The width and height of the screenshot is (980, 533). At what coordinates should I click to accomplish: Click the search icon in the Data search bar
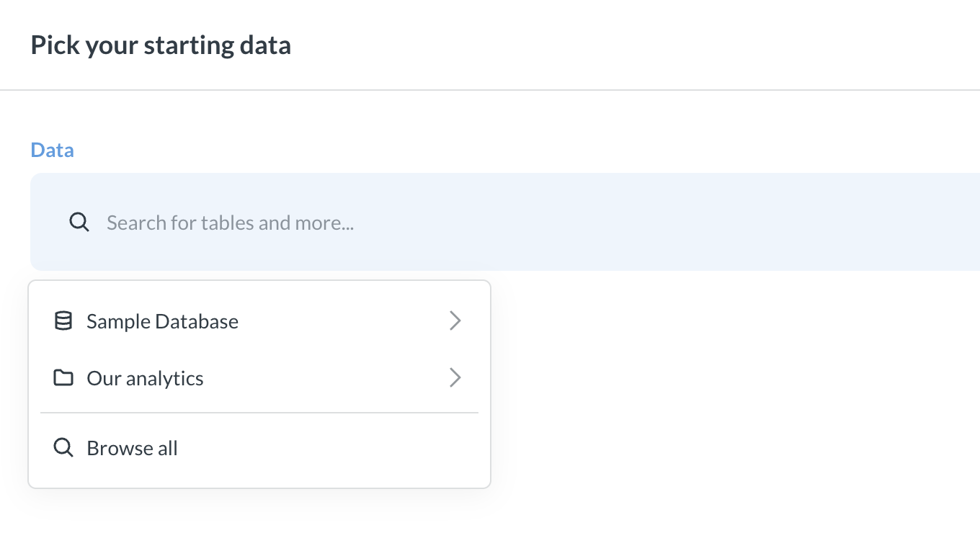(x=79, y=223)
